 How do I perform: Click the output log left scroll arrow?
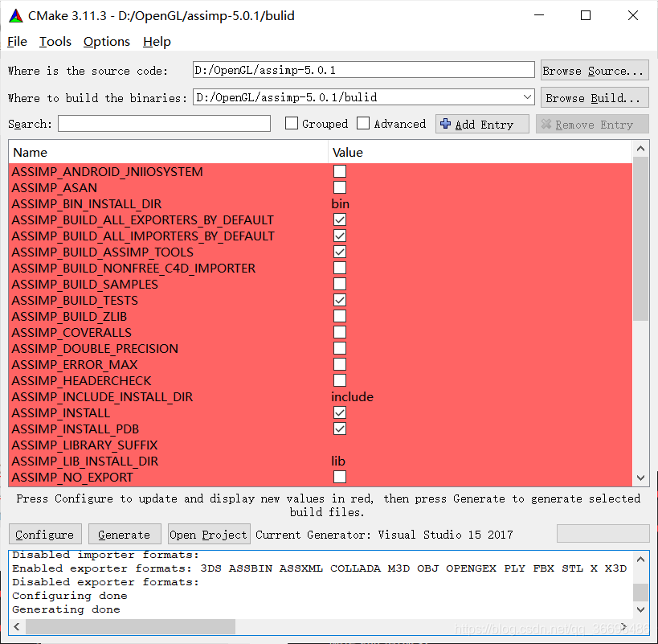pos(17,626)
